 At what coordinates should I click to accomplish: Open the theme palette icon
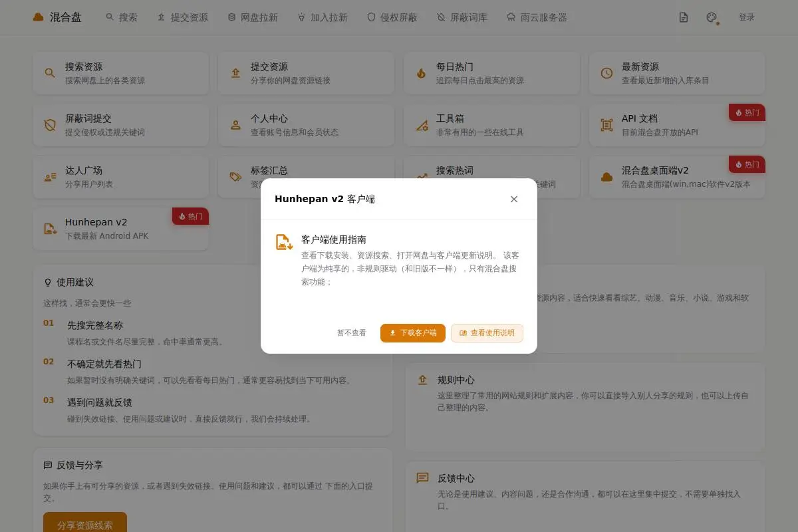pos(712,17)
